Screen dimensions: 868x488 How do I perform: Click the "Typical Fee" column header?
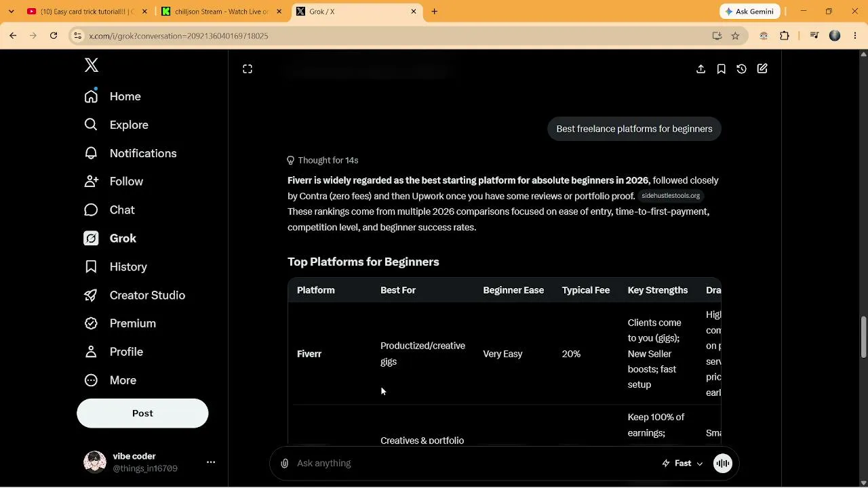tap(586, 290)
